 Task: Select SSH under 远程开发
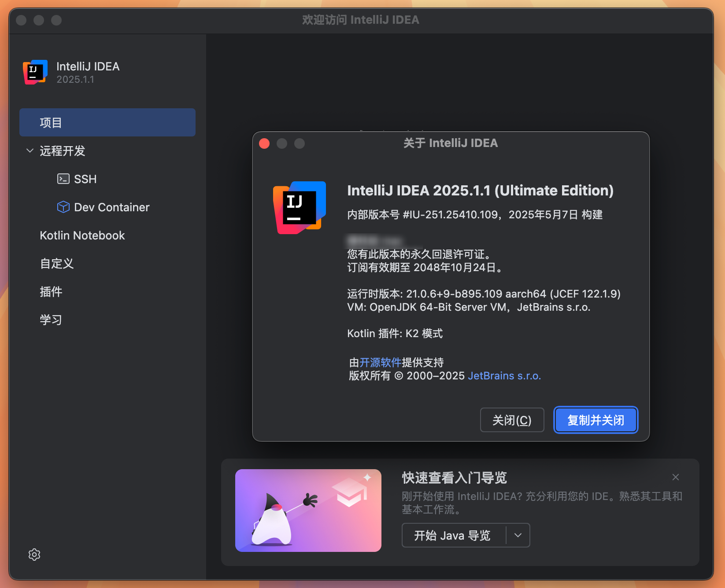pyautogui.click(x=85, y=179)
